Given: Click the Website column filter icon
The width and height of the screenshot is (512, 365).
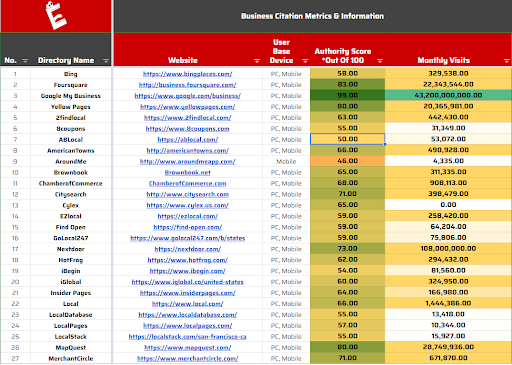Looking at the screenshot, I should [257, 61].
